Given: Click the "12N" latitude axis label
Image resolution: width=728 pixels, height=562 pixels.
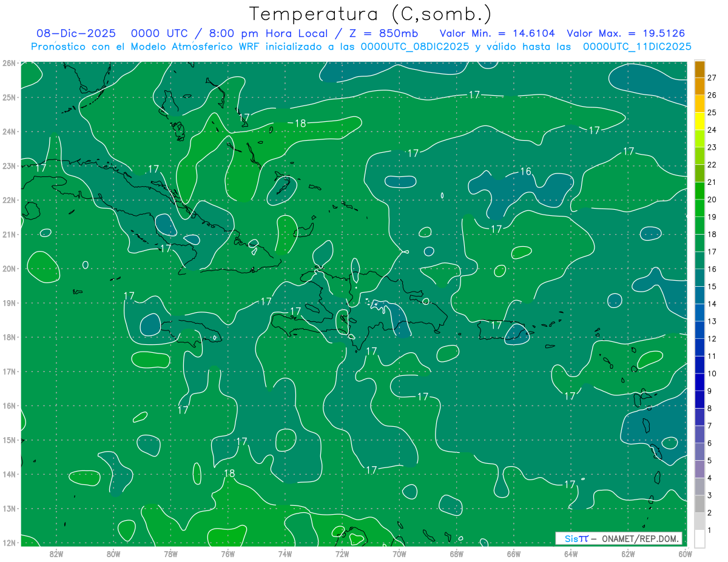Looking at the screenshot, I should (x=9, y=543).
